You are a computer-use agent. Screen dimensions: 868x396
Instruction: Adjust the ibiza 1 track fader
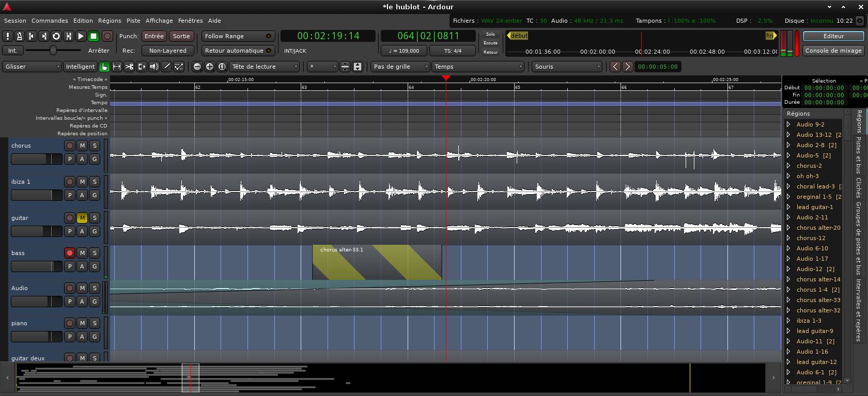(x=36, y=195)
